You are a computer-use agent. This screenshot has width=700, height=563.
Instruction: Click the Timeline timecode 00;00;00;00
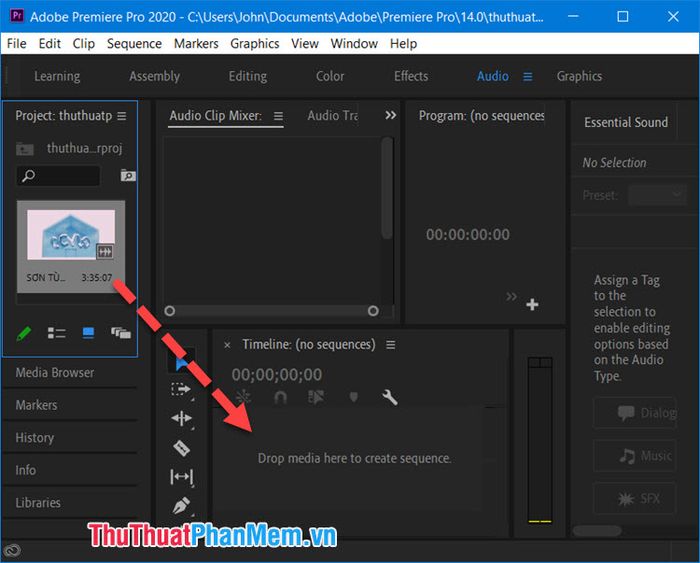tap(276, 375)
